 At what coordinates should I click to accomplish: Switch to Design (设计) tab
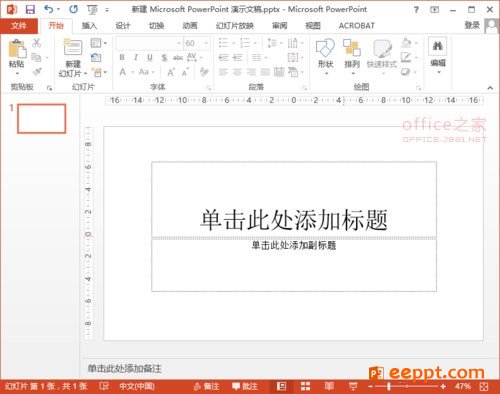tap(123, 25)
